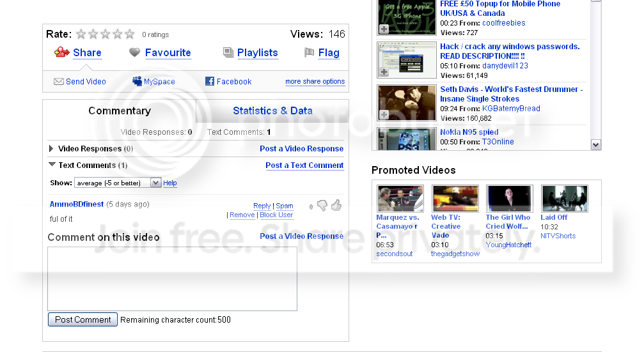The image size is (644, 352).
Task: Click Post a Video Response above comment box
Action: (x=301, y=236)
